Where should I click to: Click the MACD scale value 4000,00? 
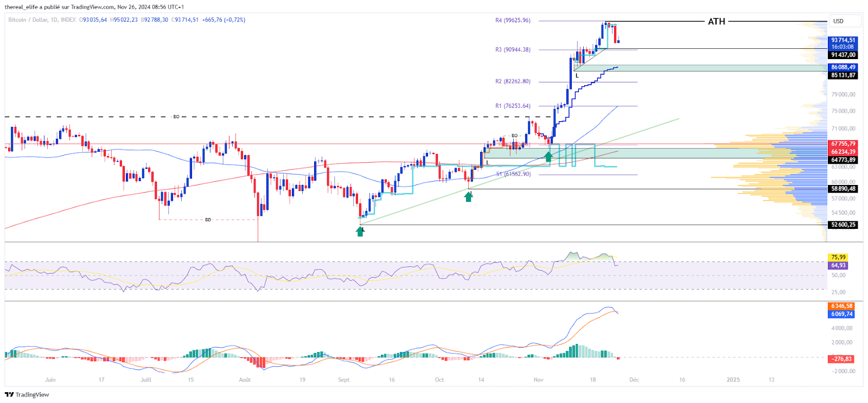coord(842,328)
